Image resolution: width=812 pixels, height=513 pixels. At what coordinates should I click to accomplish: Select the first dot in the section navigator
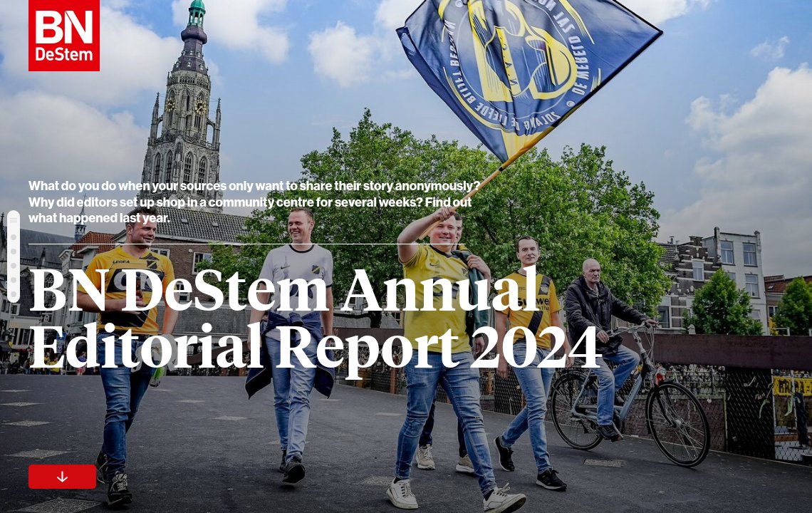click(x=14, y=237)
